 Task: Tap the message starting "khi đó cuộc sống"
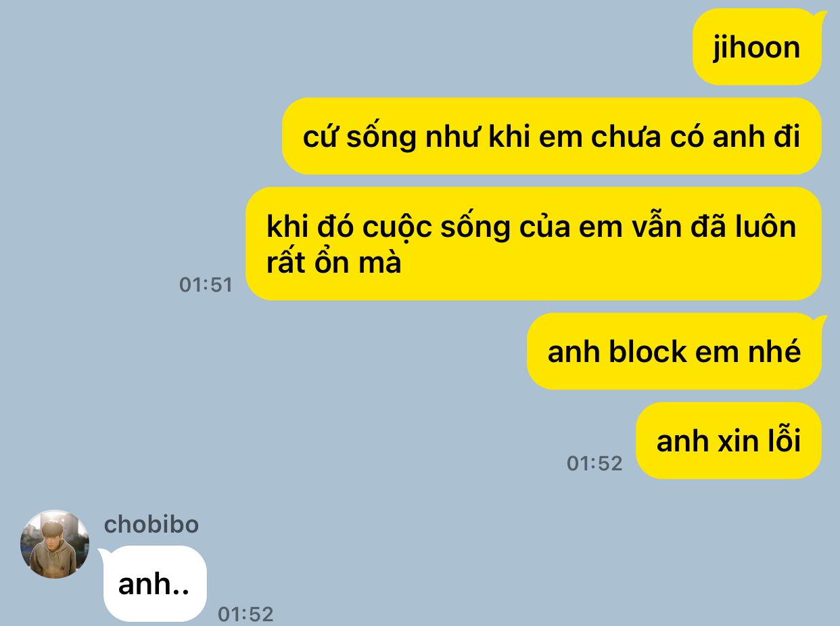[533, 244]
